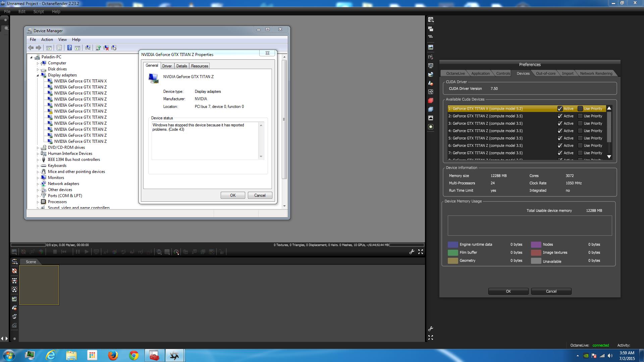Click the red cube material icon

(431, 101)
